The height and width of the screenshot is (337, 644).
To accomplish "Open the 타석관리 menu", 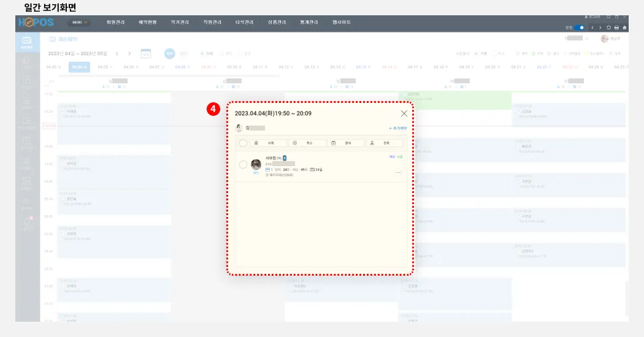I will point(244,22).
